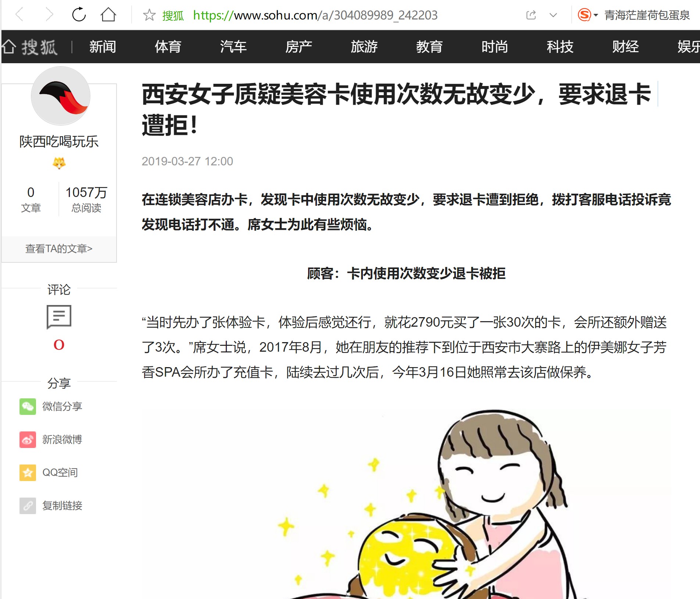This screenshot has width=700, height=599.
Task: Share to Sina Weibo icon
Action: pos(28,440)
